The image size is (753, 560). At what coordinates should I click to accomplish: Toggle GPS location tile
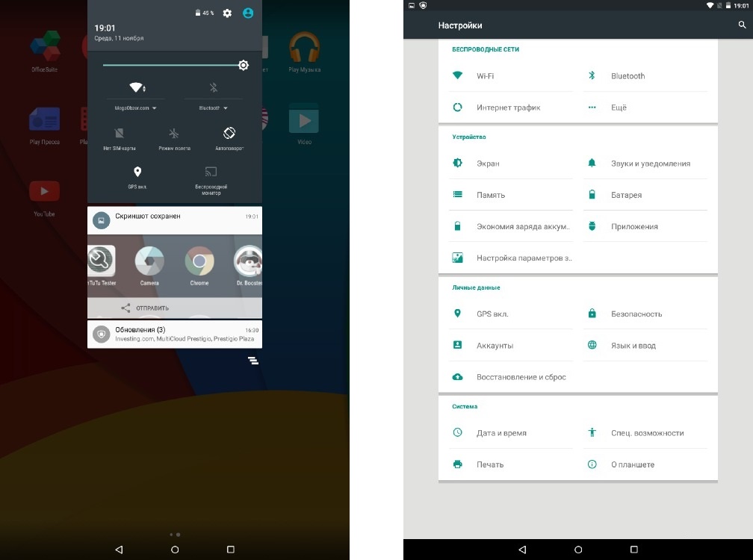point(137,177)
